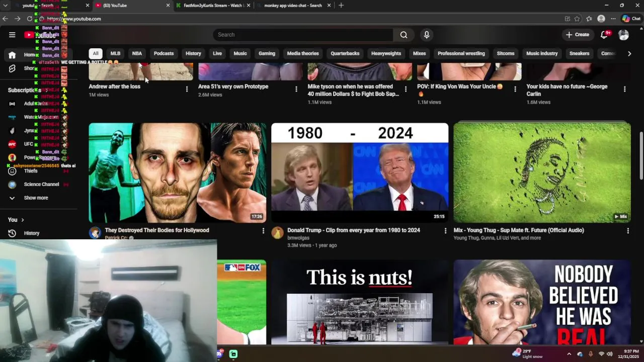Open browser settings and more menu

coord(613,19)
